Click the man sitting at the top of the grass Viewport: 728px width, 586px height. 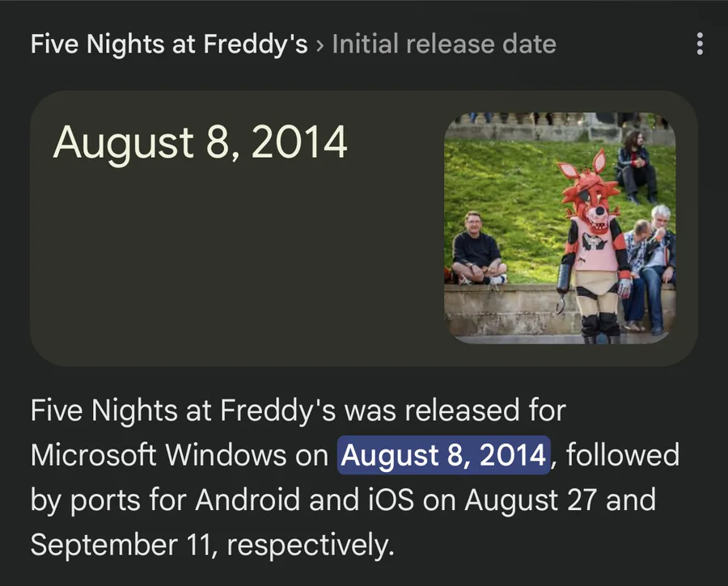click(x=636, y=167)
